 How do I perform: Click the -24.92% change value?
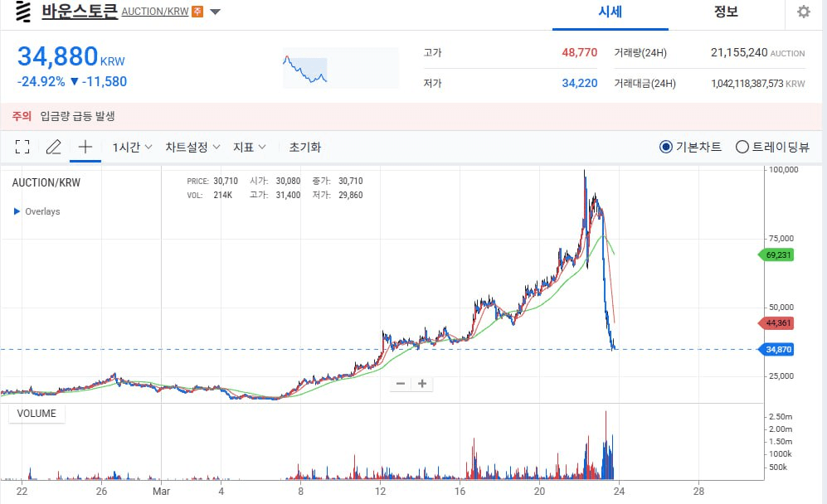tap(41, 82)
